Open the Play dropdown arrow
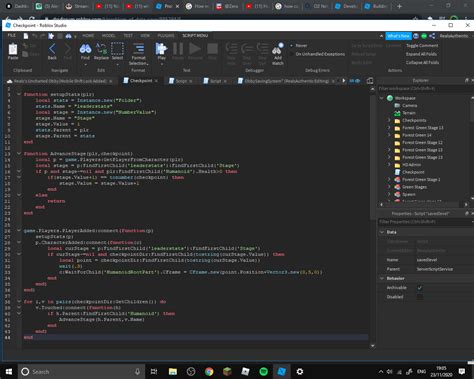The image size is (474, 379). pos(162,64)
